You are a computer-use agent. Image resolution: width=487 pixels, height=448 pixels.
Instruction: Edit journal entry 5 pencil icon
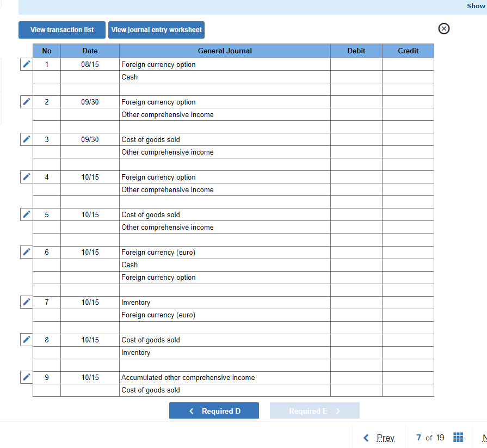pyautogui.click(x=27, y=214)
